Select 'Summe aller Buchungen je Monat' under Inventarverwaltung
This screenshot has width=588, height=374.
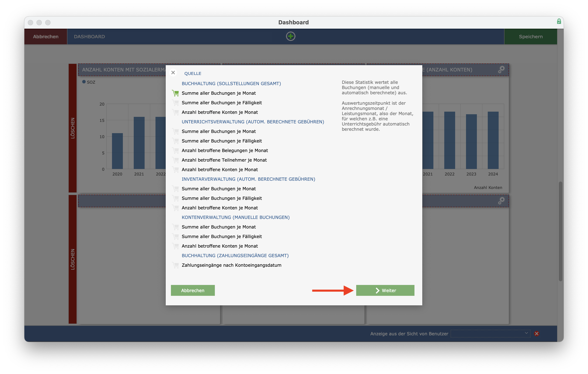(x=219, y=189)
